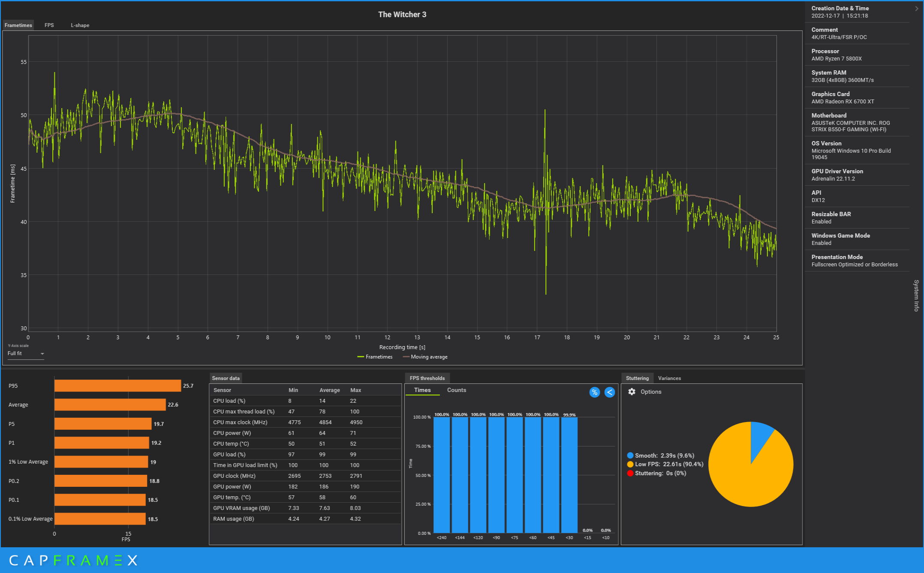Viewport: 924px width, 573px height.
Task: Open stuttering Options gear icon
Action: point(632,392)
